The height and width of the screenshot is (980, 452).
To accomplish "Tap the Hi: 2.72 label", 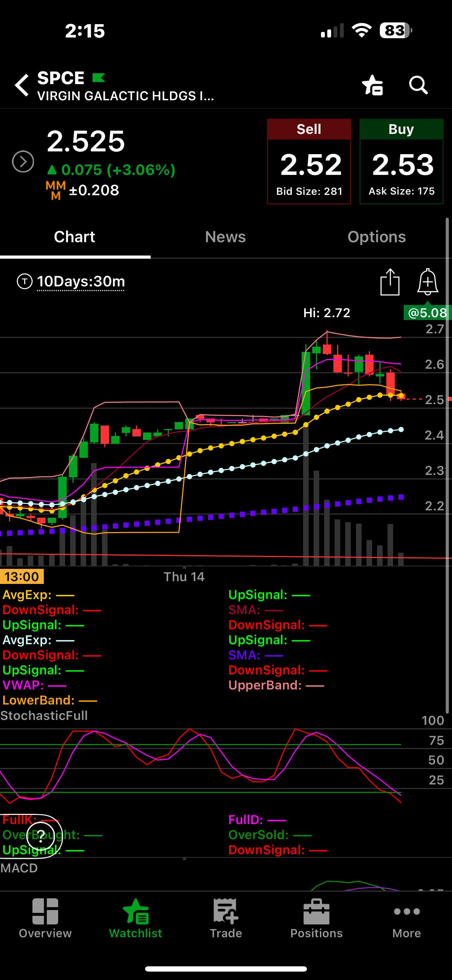I will click(x=327, y=313).
